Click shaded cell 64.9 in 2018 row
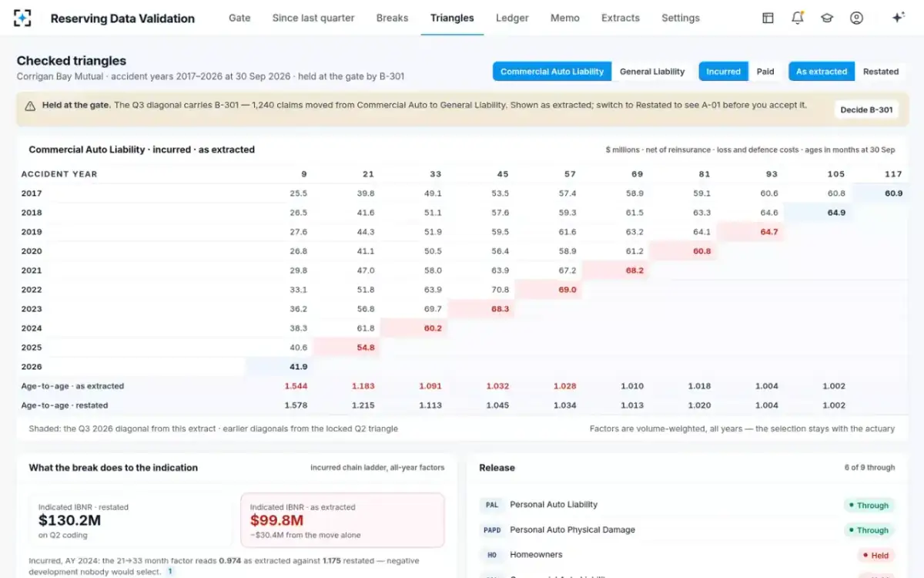This screenshot has height=578, width=924. click(818, 213)
